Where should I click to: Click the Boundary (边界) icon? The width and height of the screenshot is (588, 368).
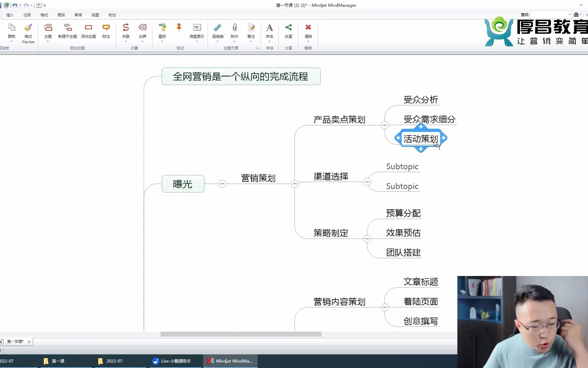click(x=143, y=28)
